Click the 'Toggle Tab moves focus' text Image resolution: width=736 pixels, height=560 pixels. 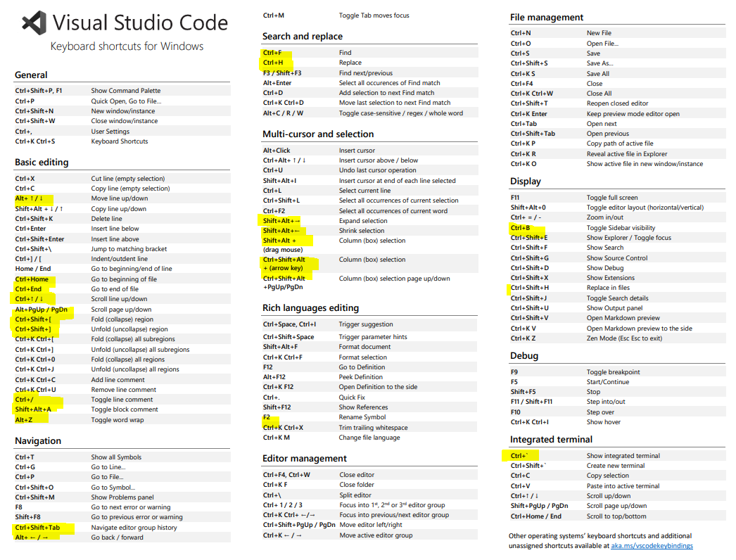[374, 15]
